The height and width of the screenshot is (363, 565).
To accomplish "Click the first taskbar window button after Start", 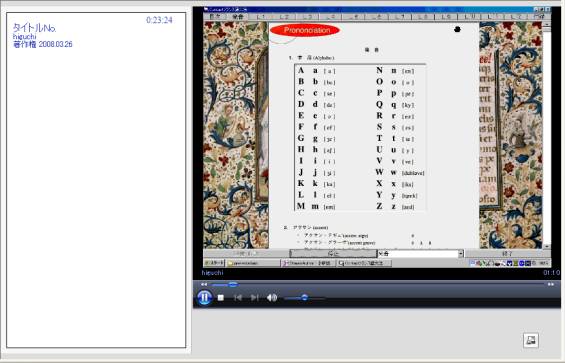I will (252, 263).
